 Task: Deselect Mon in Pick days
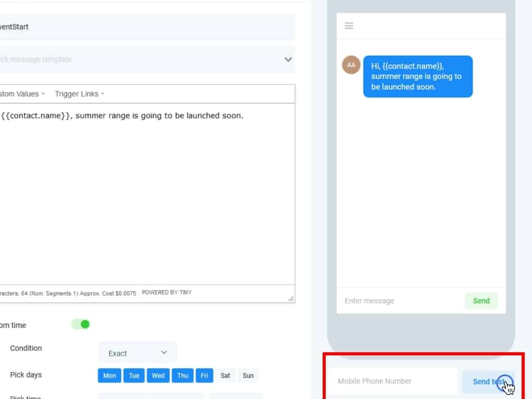tap(110, 376)
